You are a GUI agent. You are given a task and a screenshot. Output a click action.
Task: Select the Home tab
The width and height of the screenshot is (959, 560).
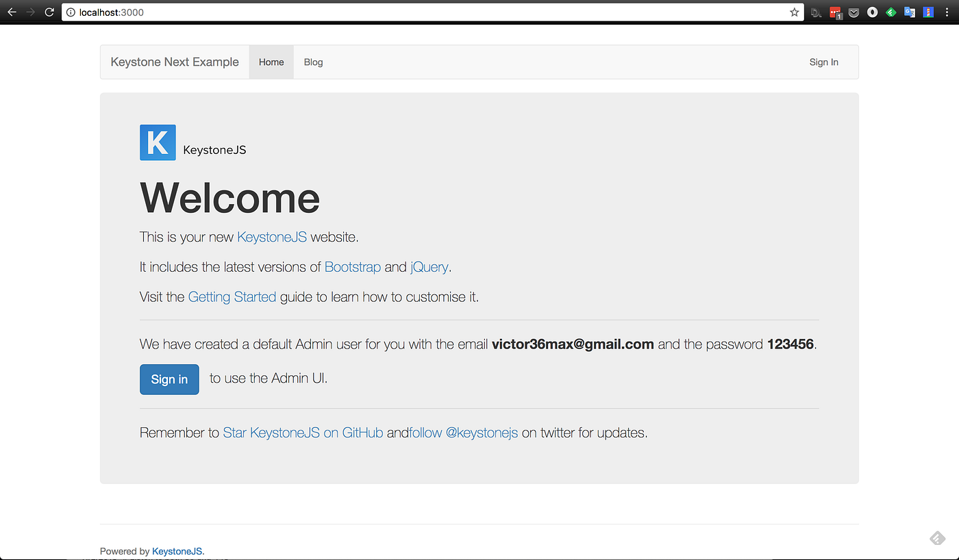pyautogui.click(x=271, y=62)
